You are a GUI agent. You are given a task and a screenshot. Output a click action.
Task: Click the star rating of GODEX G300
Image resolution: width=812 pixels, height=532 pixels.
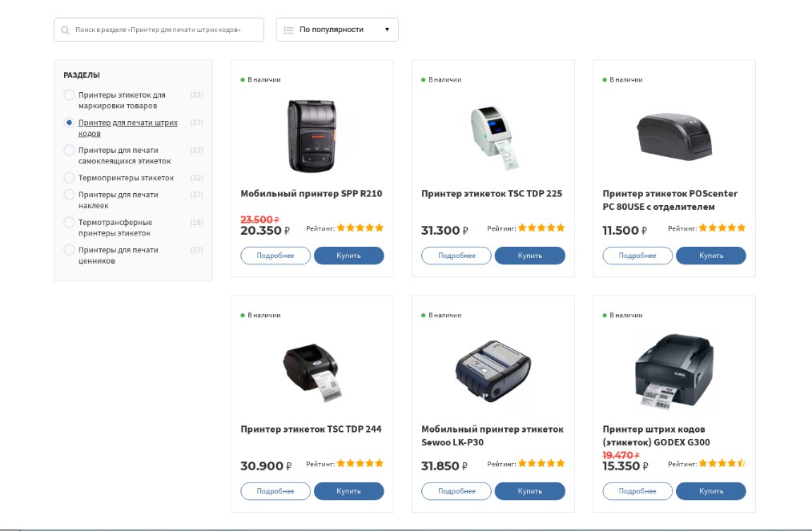pyautogui.click(x=722, y=463)
